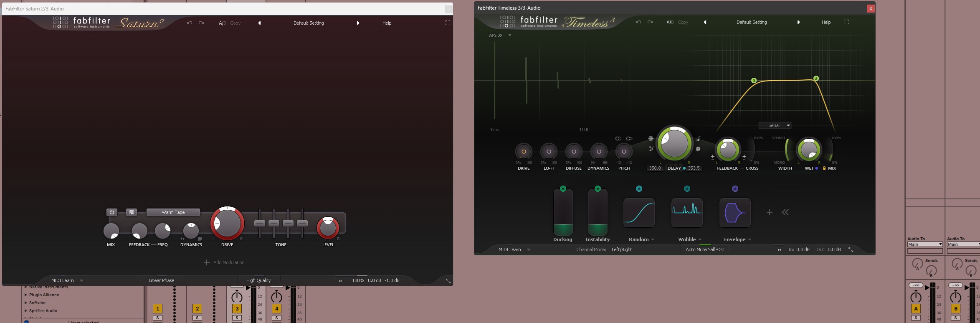Click Saturn output options icon beside 100%
980x323 pixels.
[x=341, y=280]
